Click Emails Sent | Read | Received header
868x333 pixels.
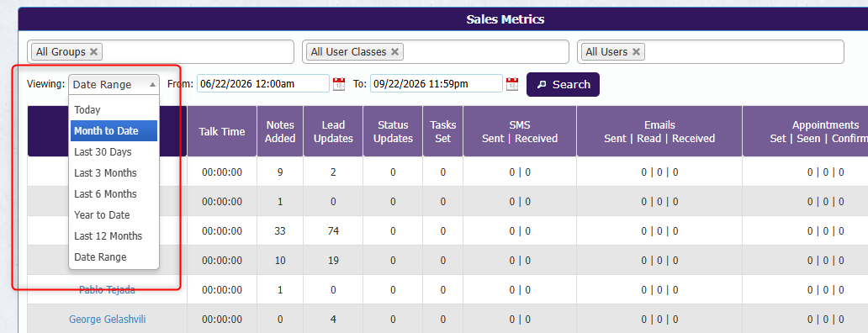point(659,132)
